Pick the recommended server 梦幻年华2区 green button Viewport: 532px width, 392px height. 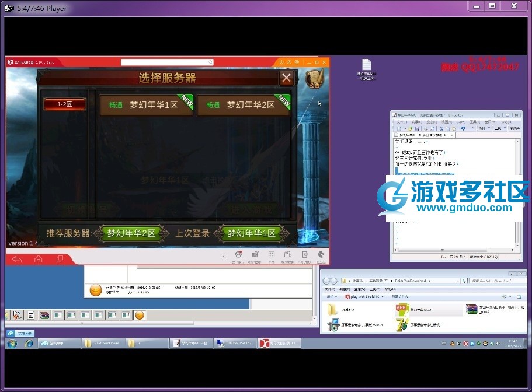click(x=131, y=233)
